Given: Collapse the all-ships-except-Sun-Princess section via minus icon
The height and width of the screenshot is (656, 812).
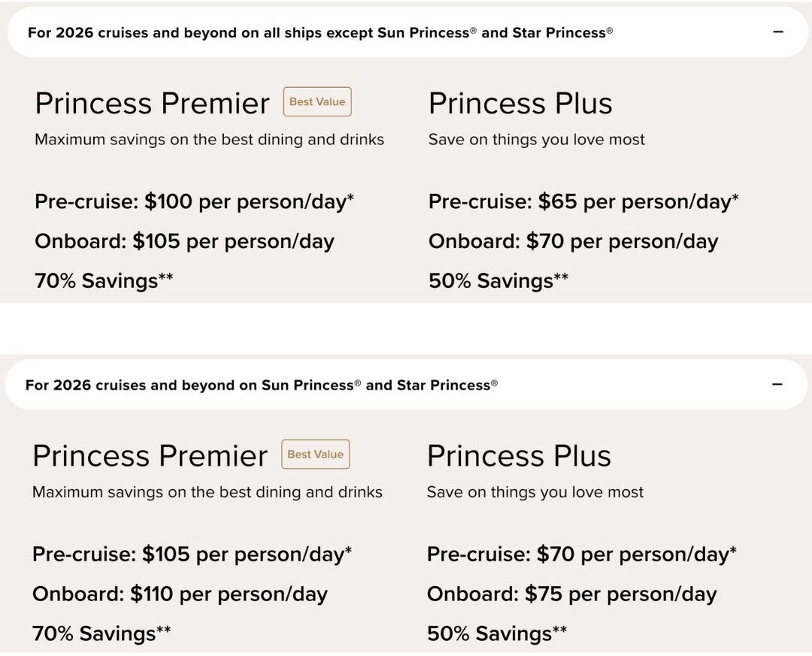Looking at the screenshot, I should (x=778, y=32).
